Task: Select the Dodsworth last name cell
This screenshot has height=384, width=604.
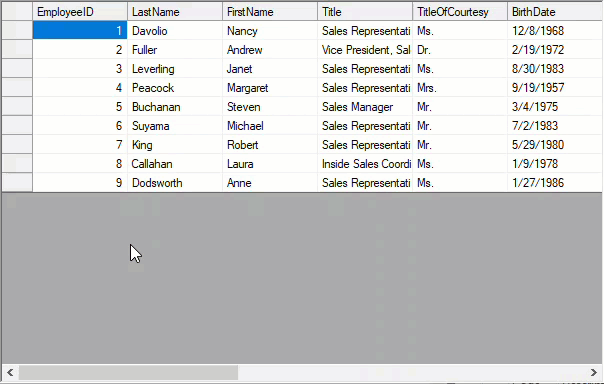Action: coord(175,183)
